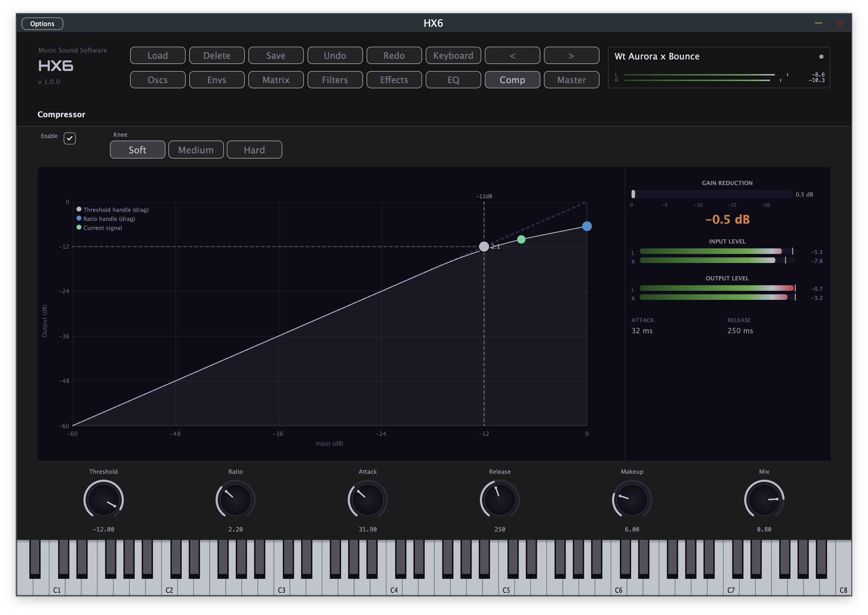
Task: Click the Ratio knob
Action: click(x=235, y=499)
